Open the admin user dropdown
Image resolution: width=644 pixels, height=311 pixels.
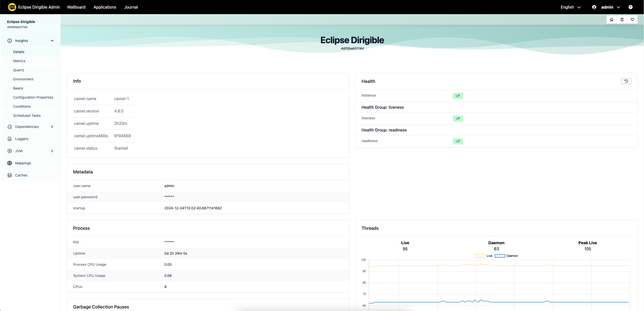[x=606, y=7]
